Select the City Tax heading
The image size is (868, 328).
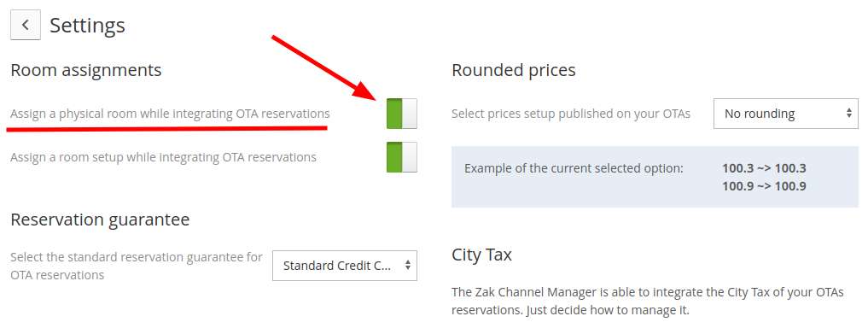(481, 255)
